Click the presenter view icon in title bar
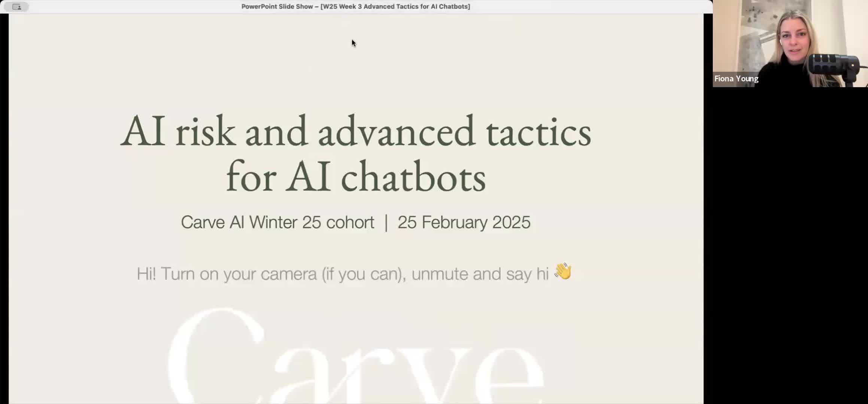The width and height of the screenshot is (868, 404). [16, 7]
